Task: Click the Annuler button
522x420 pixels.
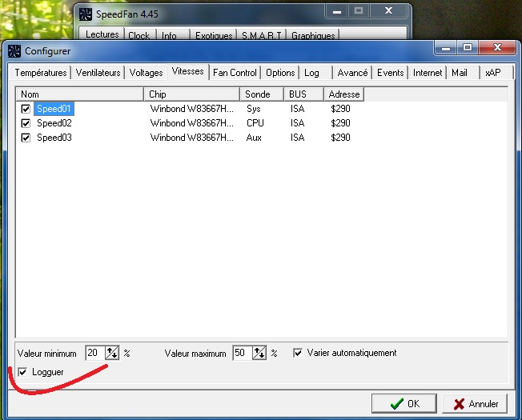Action: pos(475,403)
